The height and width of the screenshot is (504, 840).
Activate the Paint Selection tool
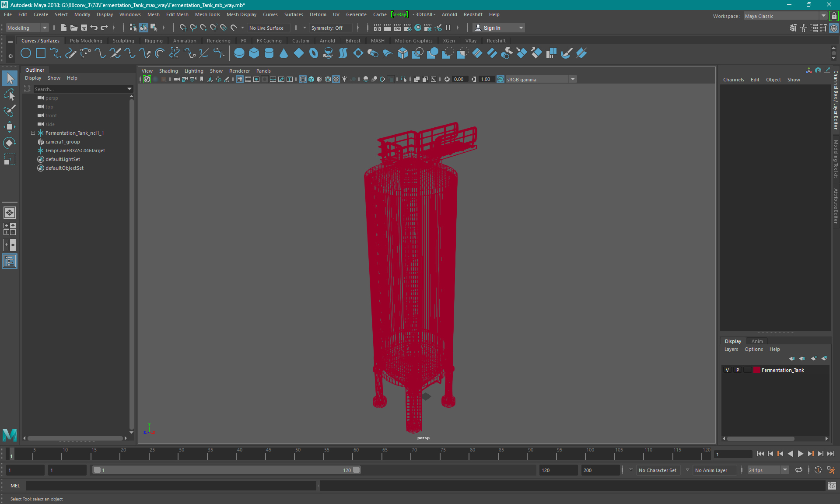pos(10,111)
